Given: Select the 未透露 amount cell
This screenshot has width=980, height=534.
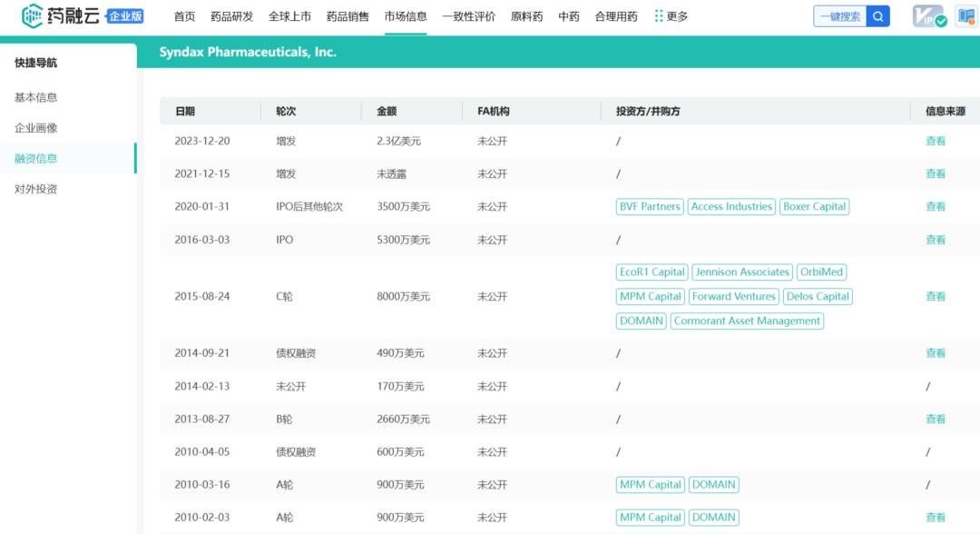Looking at the screenshot, I should coord(391,173).
